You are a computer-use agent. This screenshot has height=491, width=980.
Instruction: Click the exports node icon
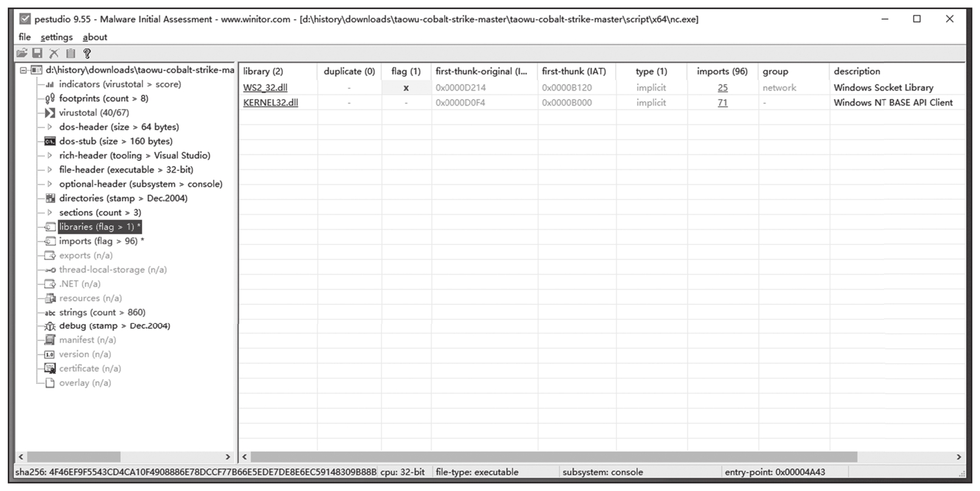50,255
